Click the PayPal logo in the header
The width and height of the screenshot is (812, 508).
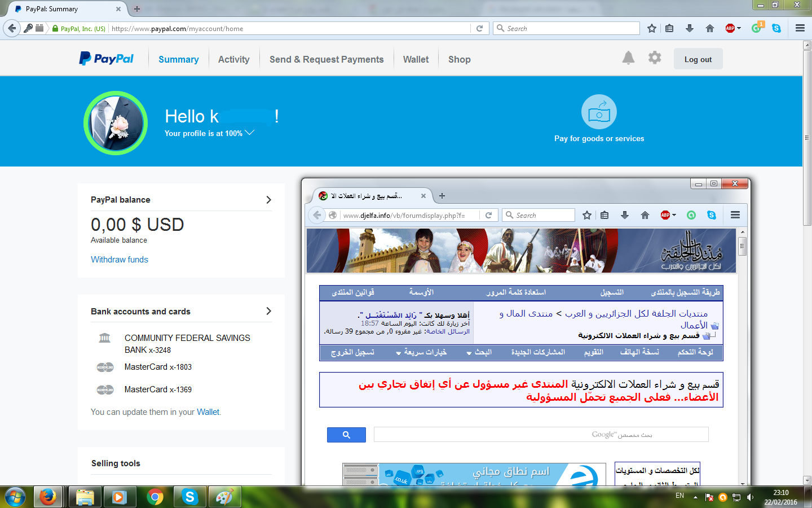[106, 59]
